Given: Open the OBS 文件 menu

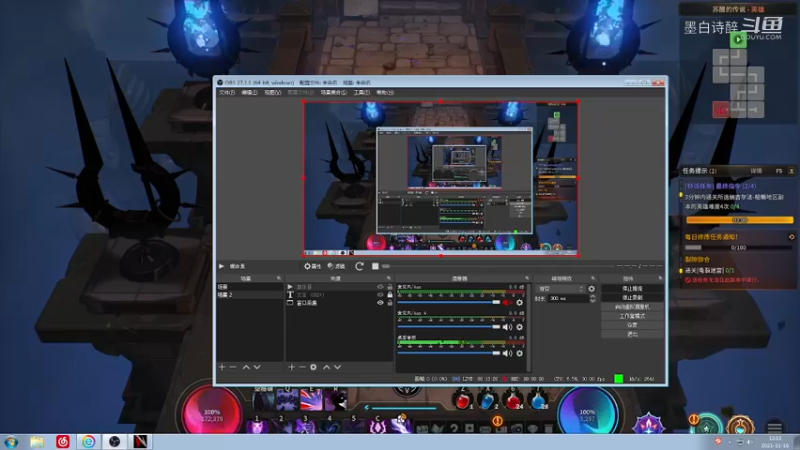Looking at the screenshot, I should tap(227, 92).
